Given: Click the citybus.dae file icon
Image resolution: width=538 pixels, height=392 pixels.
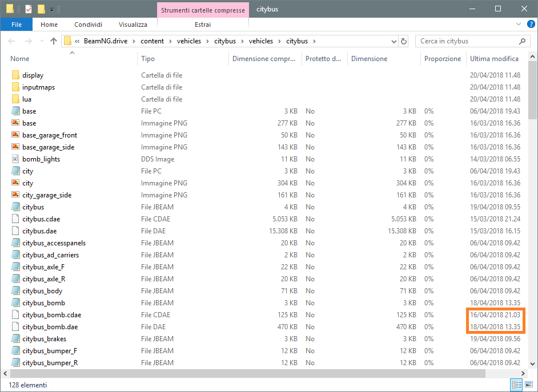Looking at the screenshot, I should pyautogui.click(x=15, y=231).
